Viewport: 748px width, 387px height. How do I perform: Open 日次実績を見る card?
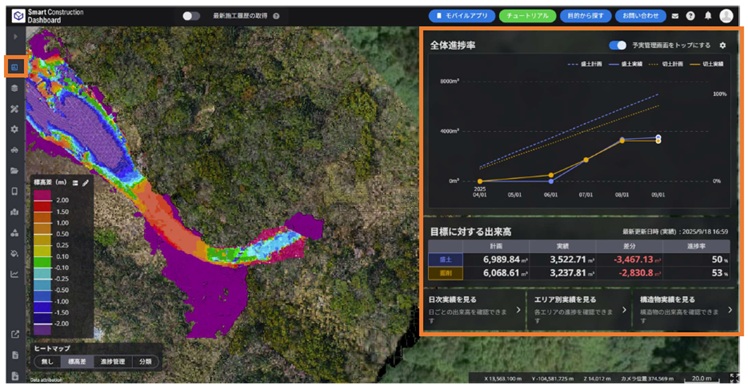[x=473, y=310]
